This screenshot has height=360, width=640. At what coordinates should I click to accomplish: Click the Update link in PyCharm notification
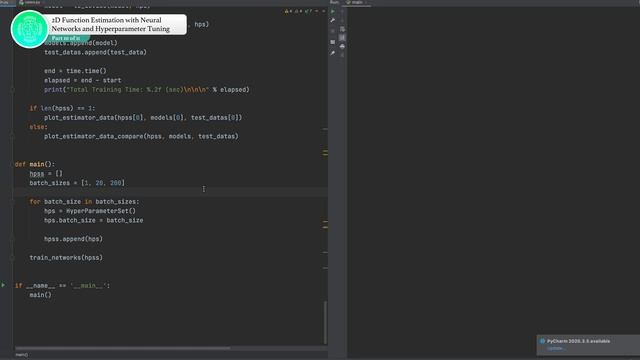[556, 348]
